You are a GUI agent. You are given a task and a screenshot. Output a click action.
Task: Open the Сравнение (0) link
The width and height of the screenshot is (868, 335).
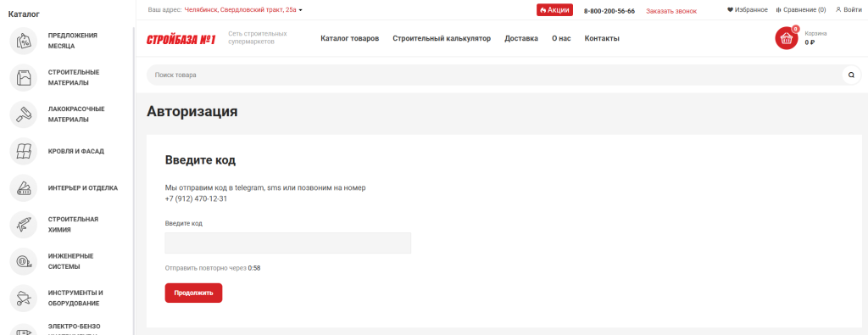804,10
